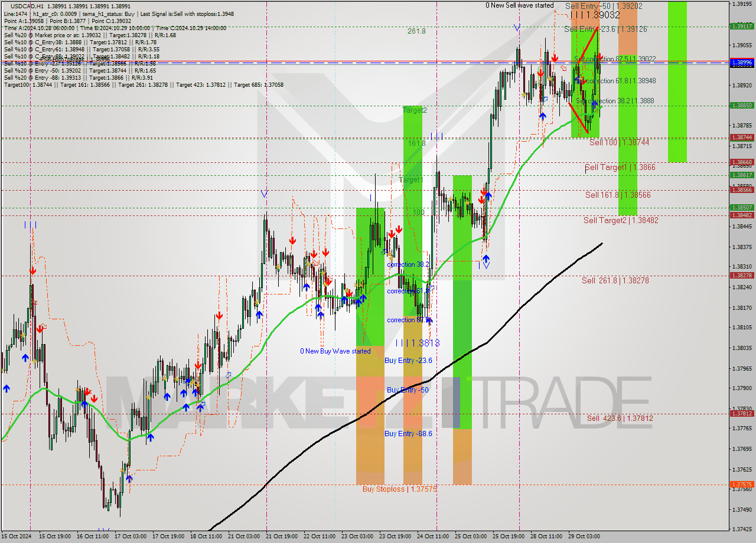Click the 'Buy Stoploss | 1.37575' label
The width and height of the screenshot is (756, 543).
[x=399, y=489]
